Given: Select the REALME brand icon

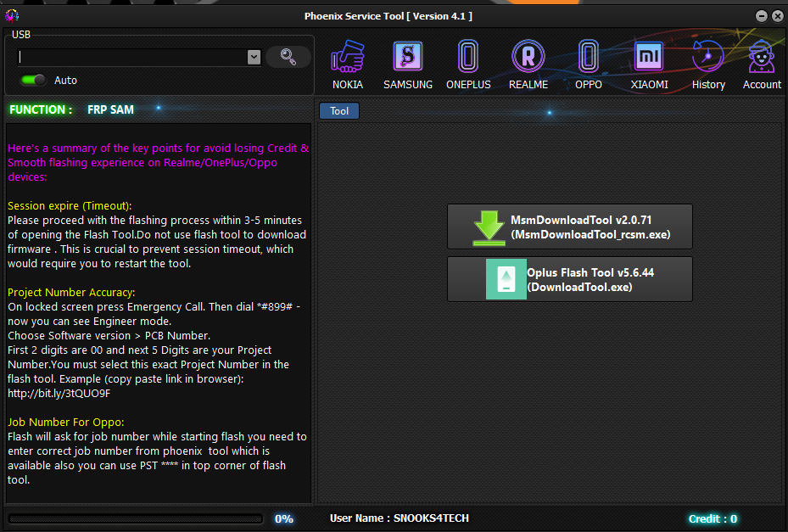Looking at the screenshot, I should tap(528, 65).
